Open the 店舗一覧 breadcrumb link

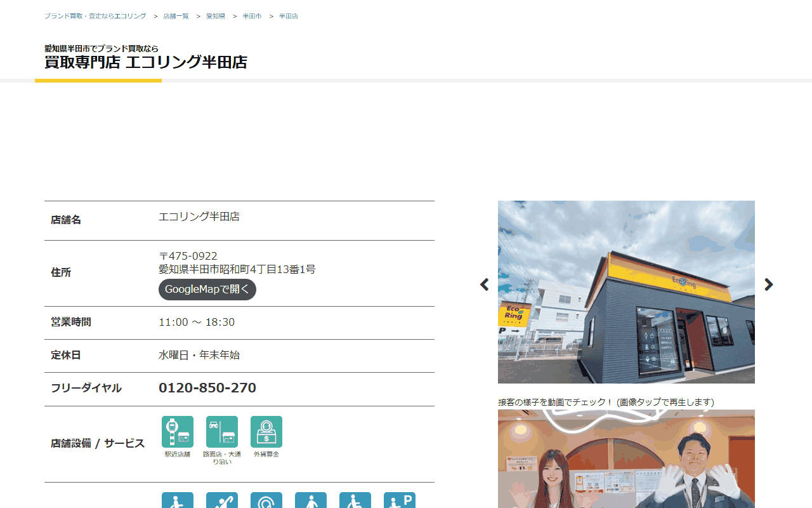[x=176, y=16]
